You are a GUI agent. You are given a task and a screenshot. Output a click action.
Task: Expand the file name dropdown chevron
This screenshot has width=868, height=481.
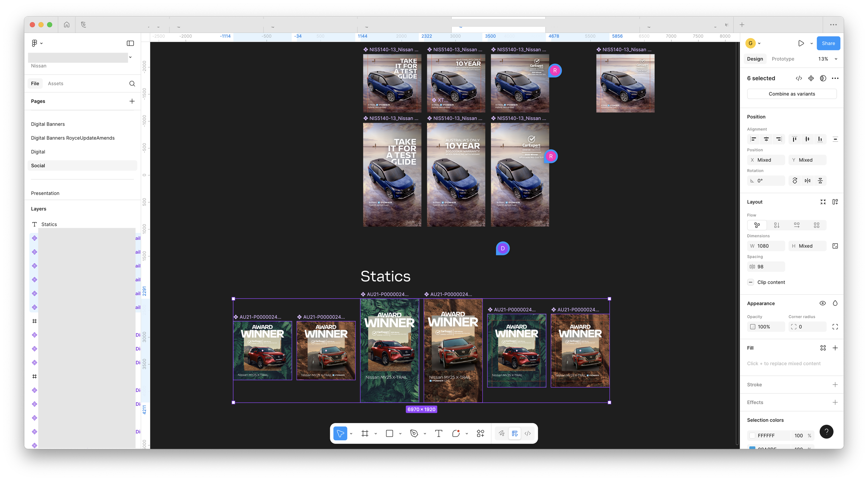click(x=131, y=57)
